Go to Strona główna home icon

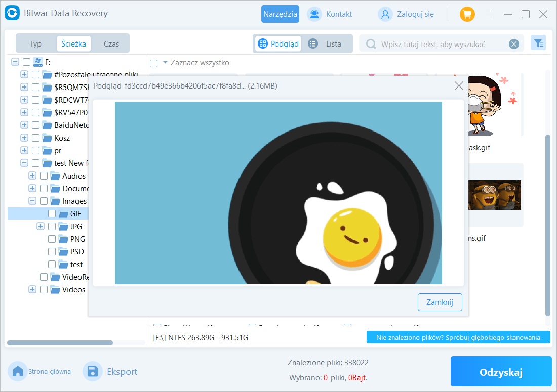(x=18, y=372)
